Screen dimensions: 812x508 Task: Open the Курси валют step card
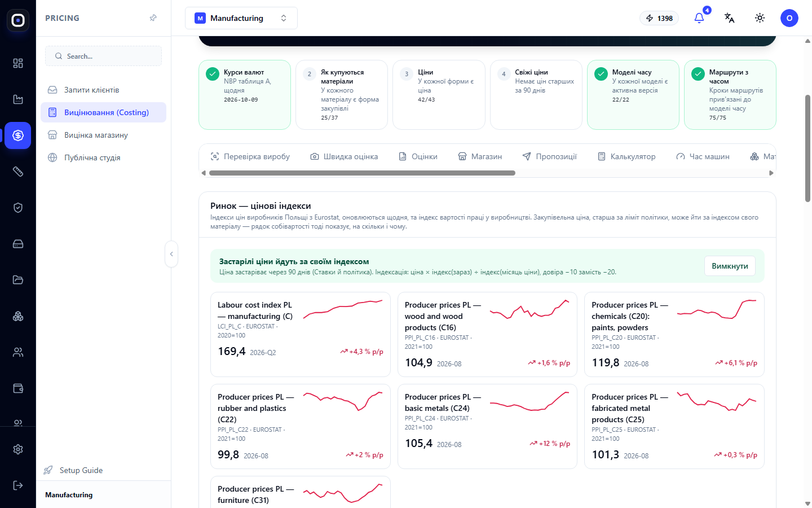coord(245,95)
